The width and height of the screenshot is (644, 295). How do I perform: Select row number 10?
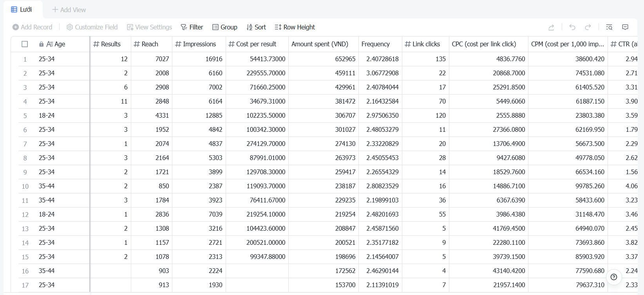(25, 186)
